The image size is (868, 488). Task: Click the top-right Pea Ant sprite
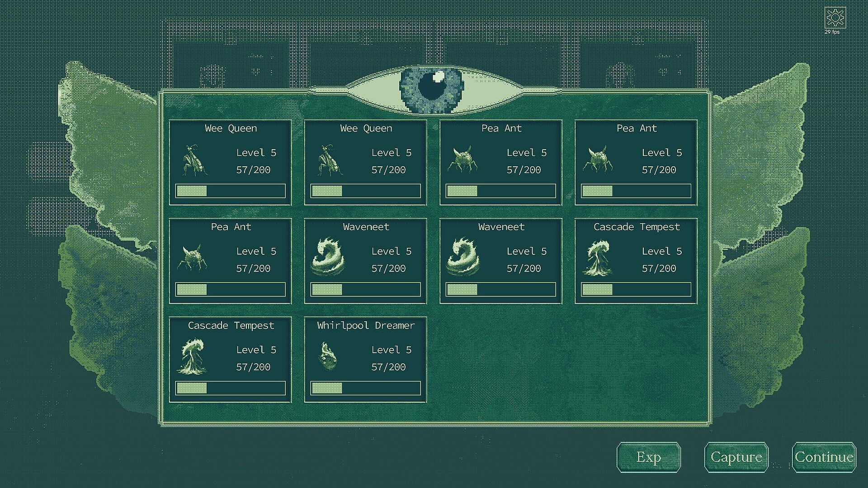pyautogui.click(x=598, y=160)
